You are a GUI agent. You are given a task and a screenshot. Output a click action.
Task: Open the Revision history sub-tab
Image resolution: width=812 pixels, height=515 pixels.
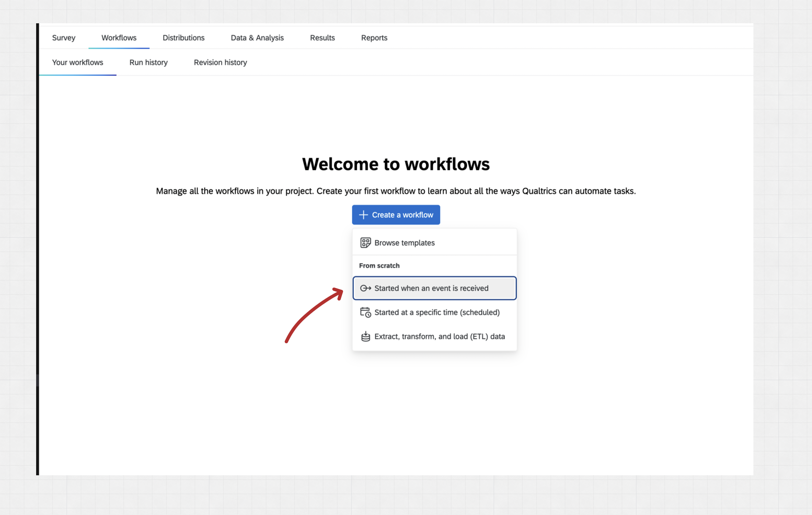pos(220,62)
